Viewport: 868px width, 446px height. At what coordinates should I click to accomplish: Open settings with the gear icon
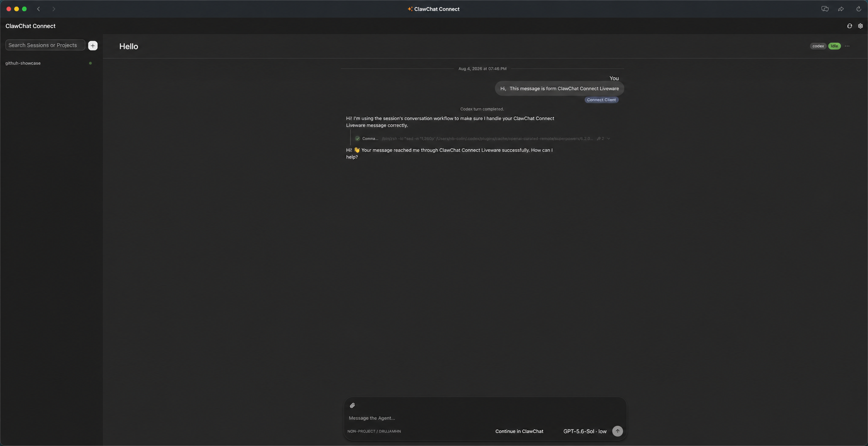click(861, 26)
